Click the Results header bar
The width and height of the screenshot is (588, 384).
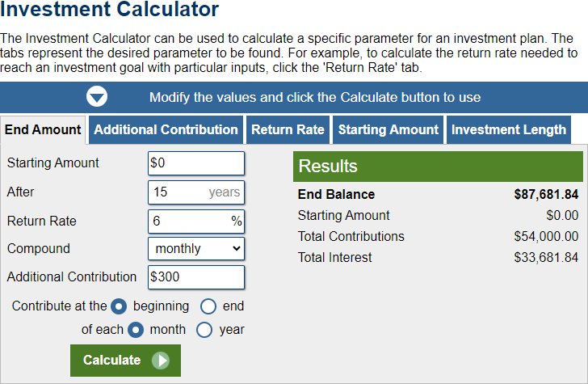[x=438, y=167]
